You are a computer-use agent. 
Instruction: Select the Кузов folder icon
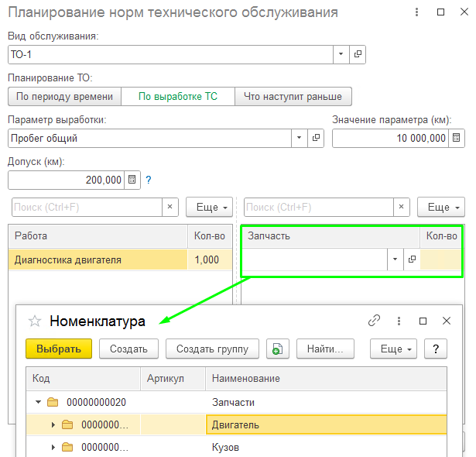(67, 447)
